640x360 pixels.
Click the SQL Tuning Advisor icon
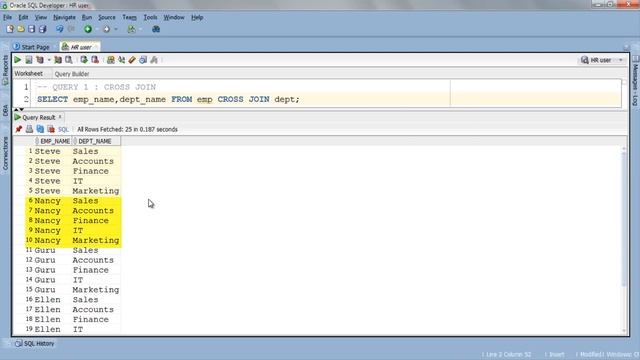69,60
